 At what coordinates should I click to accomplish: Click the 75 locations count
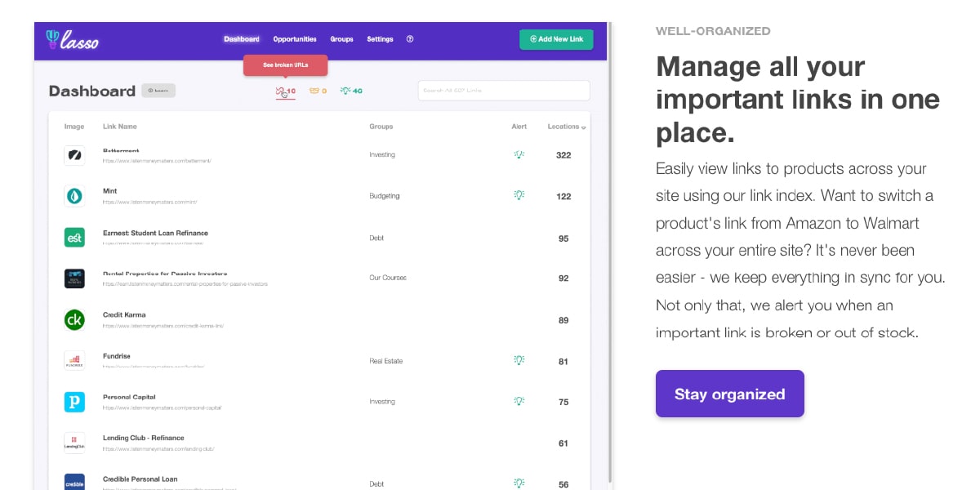click(563, 402)
